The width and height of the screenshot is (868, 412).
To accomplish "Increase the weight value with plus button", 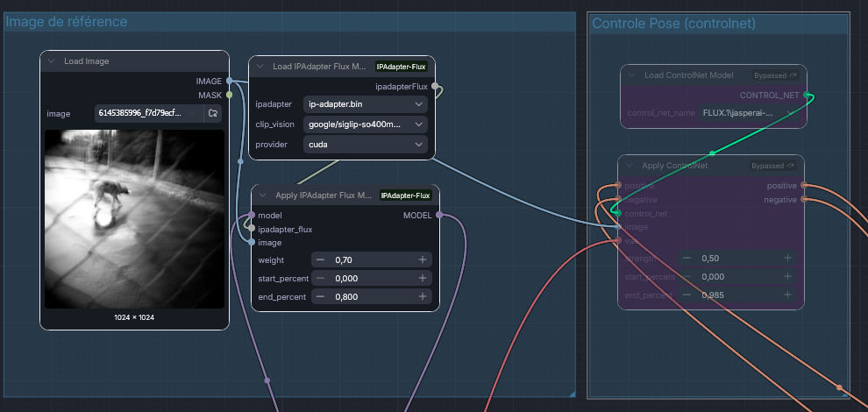I will pyautogui.click(x=423, y=259).
